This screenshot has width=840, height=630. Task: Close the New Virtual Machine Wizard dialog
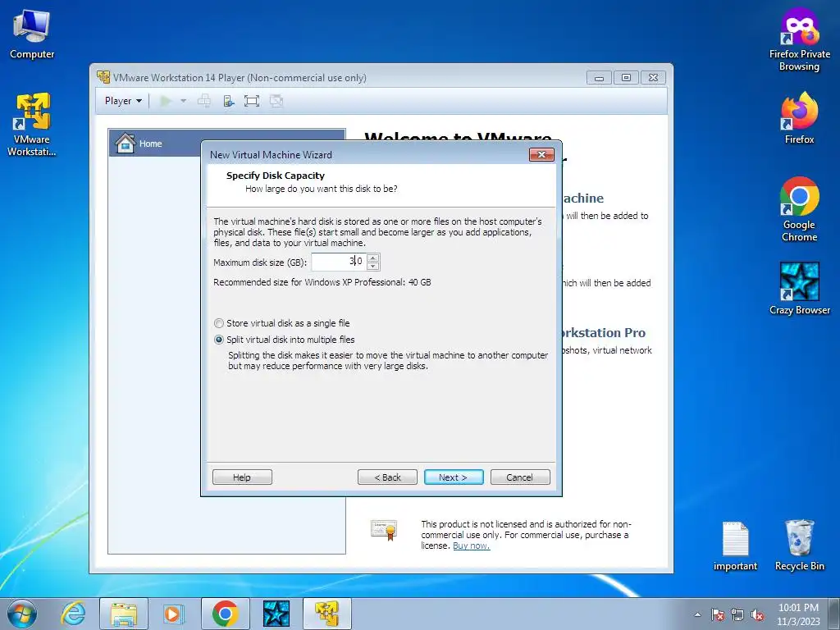click(541, 155)
